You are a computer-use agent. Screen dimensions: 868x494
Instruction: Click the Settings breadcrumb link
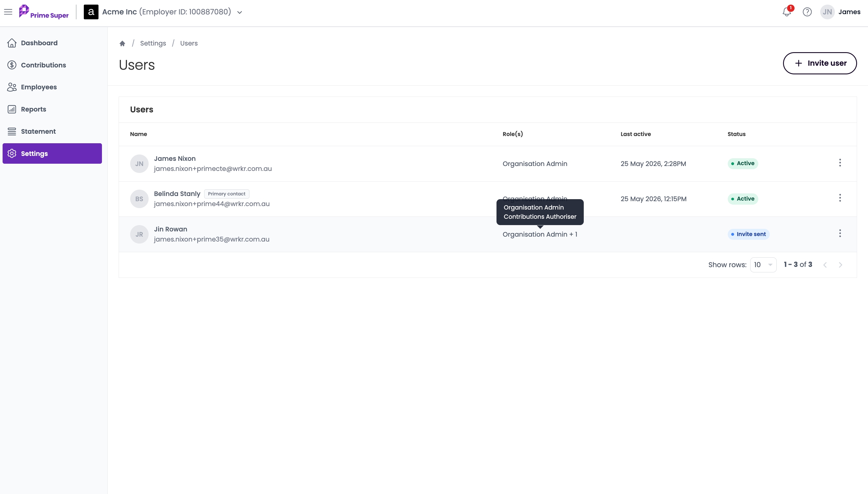coord(153,44)
